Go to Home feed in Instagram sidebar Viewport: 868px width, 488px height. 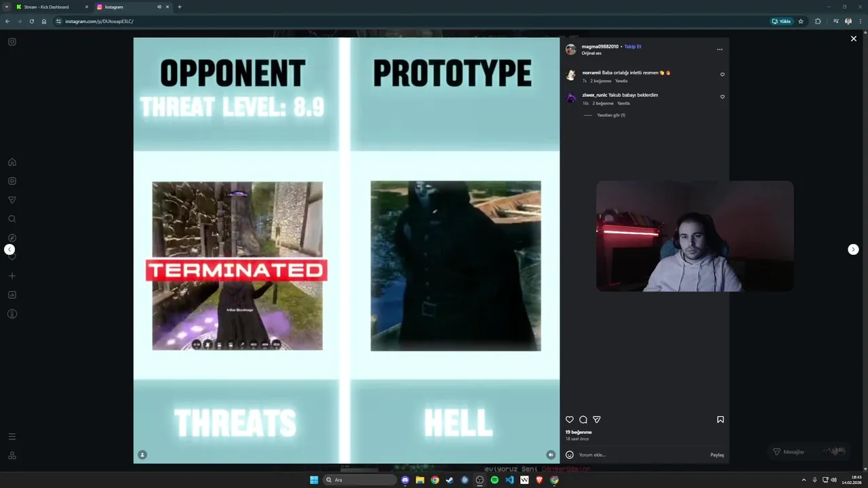12,162
